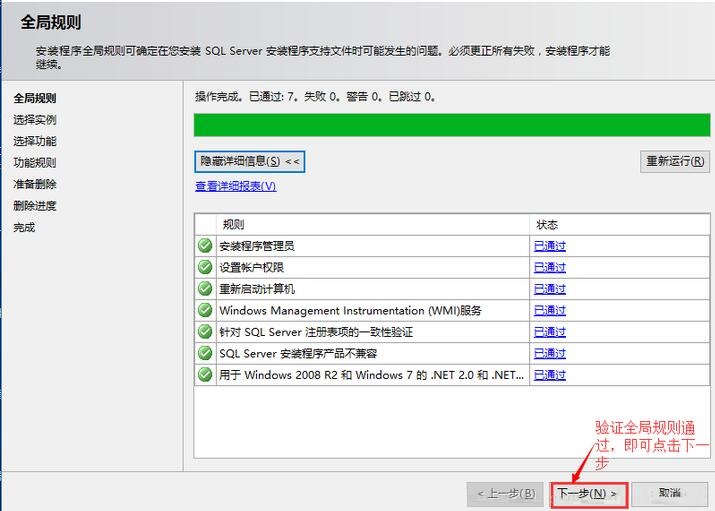The width and height of the screenshot is (715, 511).
Task: Click green check icon for 设置帐户权限
Action: click(205, 267)
